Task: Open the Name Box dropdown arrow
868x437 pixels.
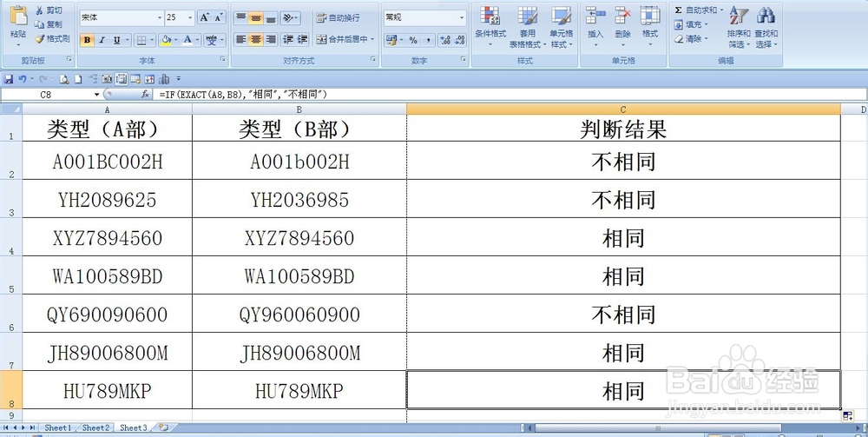Action: click(97, 95)
